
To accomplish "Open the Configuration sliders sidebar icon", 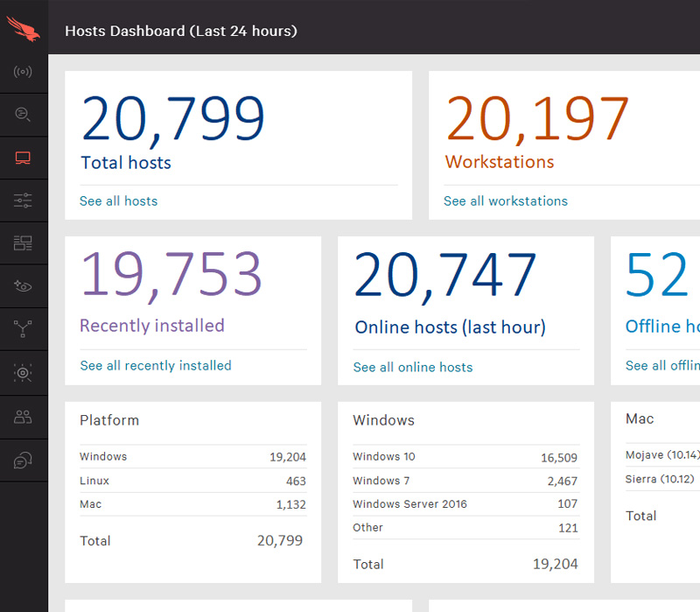I will (24, 200).
